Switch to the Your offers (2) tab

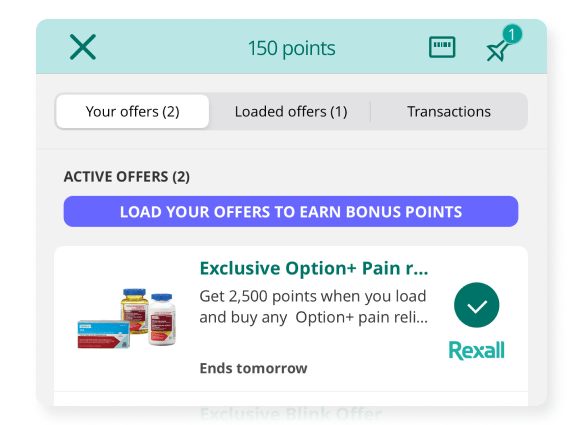click(x=132, y=112)
